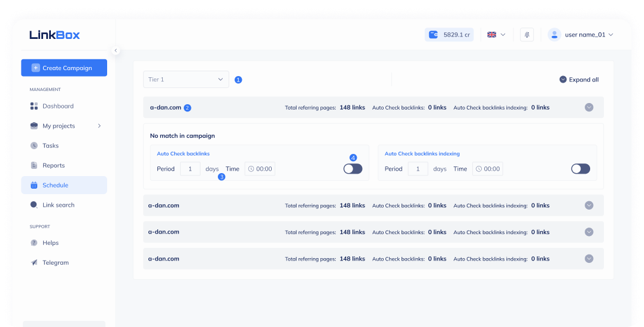Open the Tier 1 dropdown
Screen dimensions: 644x327
(x=186, y=79)
